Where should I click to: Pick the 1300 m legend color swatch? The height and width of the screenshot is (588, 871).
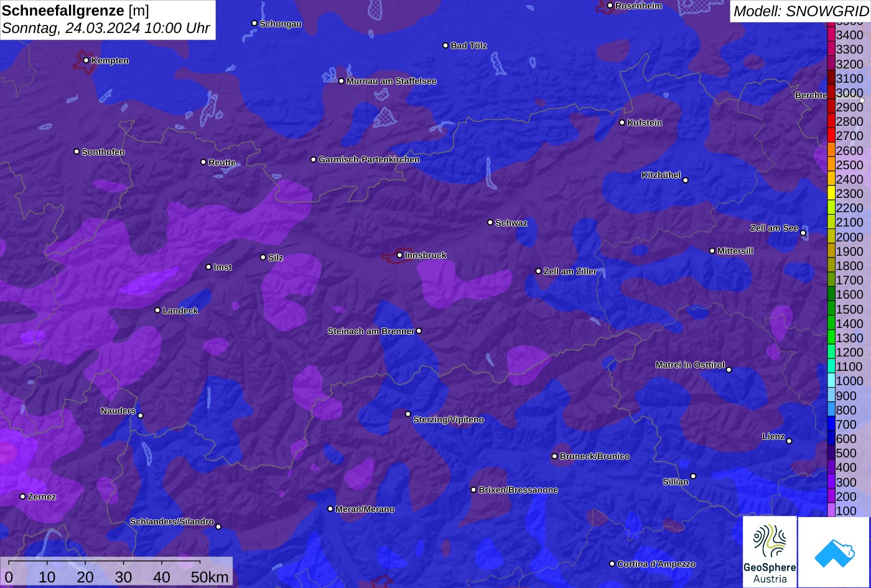pos(831,338)
